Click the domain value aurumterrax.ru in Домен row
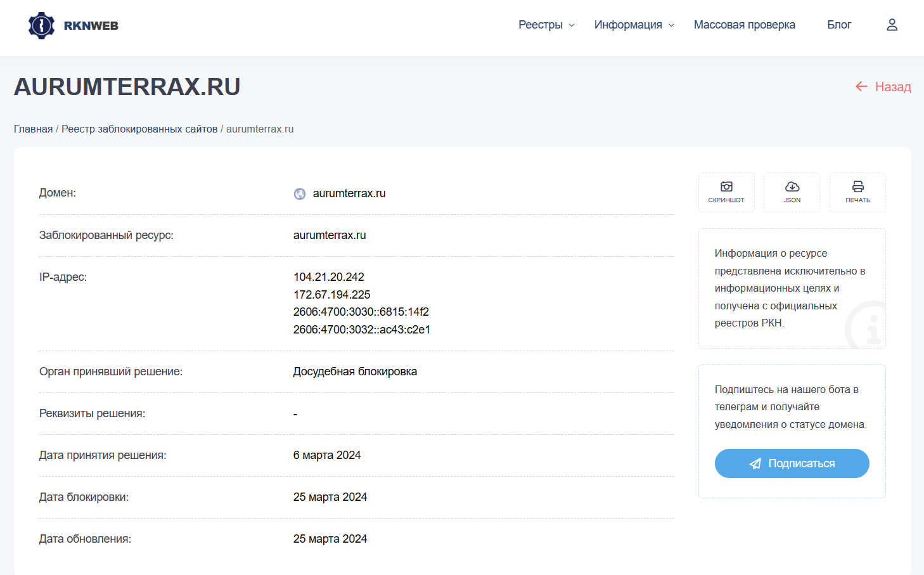 [x=349, y=193]
